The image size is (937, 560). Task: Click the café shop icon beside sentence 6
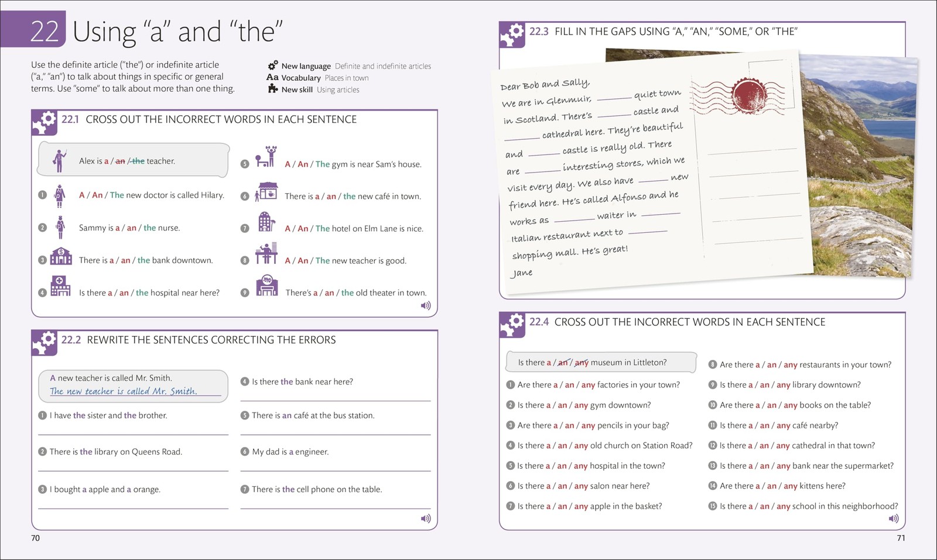266,191
